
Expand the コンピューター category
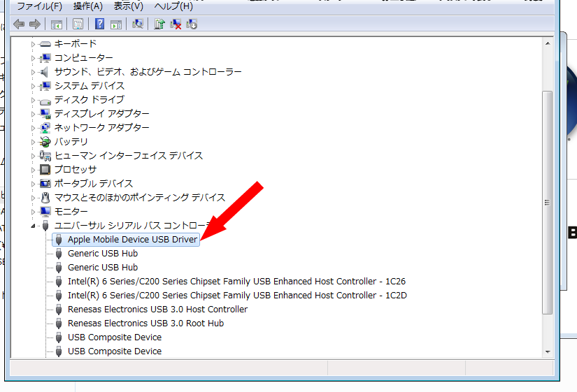click(33, 58)
